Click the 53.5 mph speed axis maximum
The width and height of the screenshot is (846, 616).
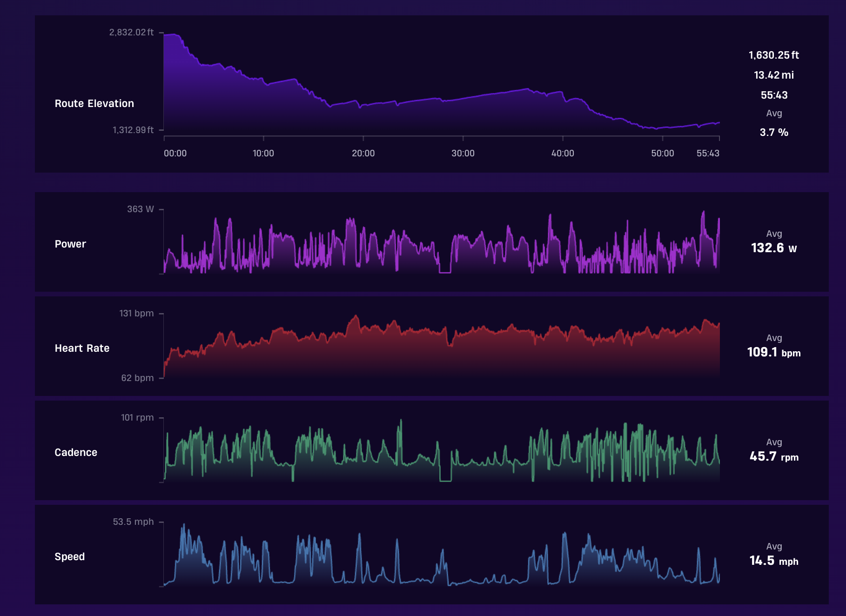(x=133, y=522)
